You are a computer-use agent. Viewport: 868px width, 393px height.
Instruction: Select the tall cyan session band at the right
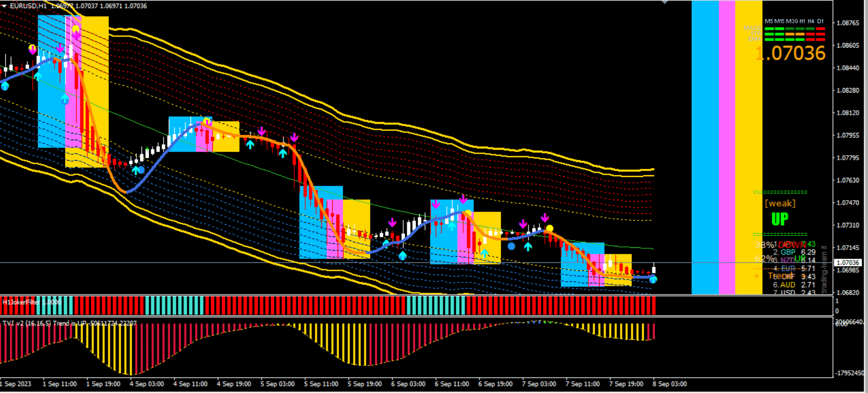click(x=705, y=147)
